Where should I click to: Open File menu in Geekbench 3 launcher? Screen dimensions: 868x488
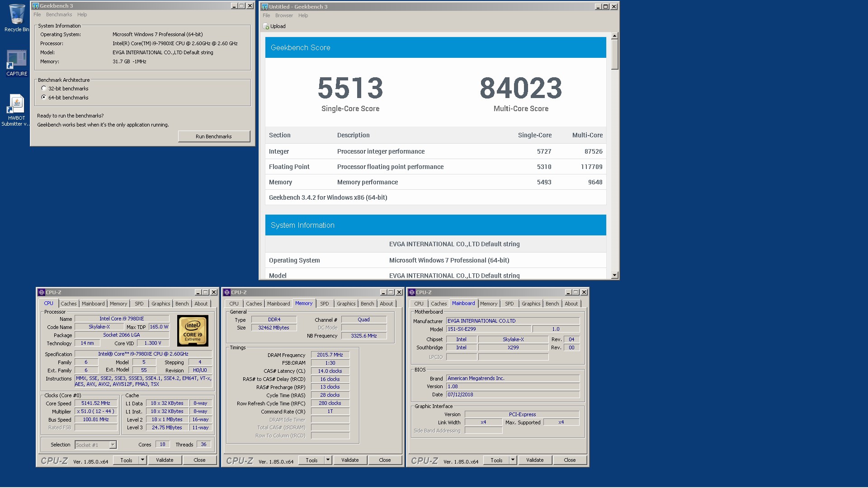point(37,14)
